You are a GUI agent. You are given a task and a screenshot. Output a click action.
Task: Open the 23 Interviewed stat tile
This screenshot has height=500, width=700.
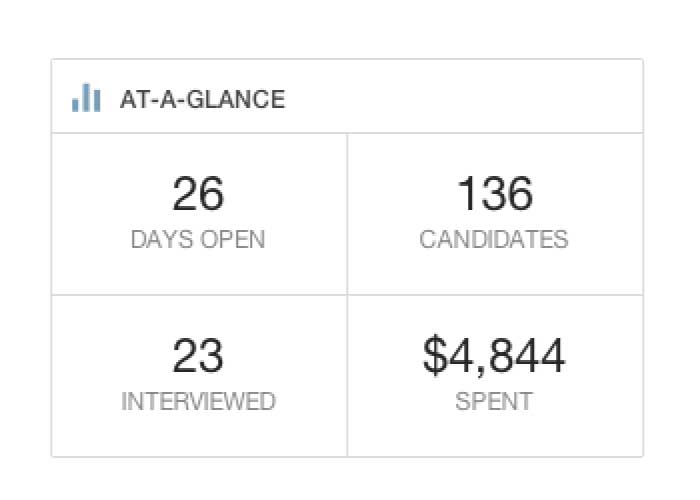199,376
